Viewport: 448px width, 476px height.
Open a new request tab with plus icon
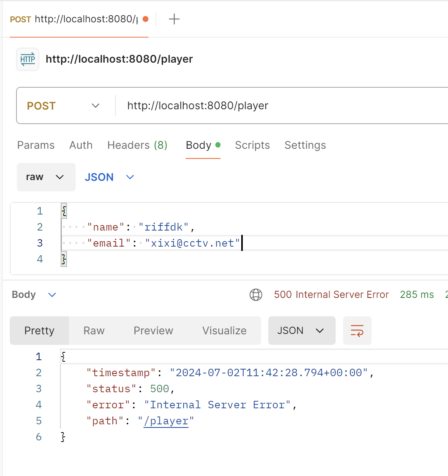pyautogui.click(x=174, y=19)
